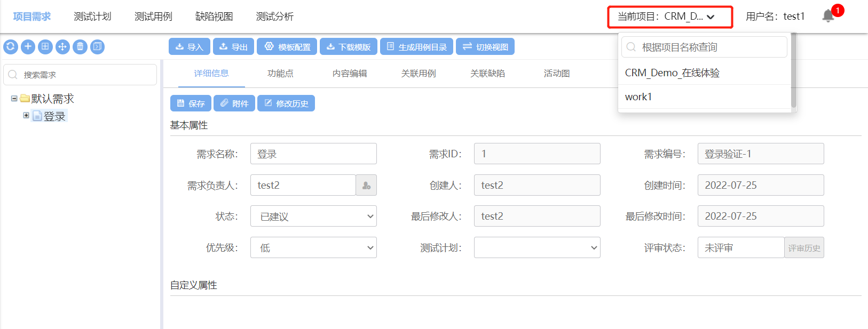Collapse the 默认需求 folder node
This screenshot has height=329, width=868.
point(14,99)
